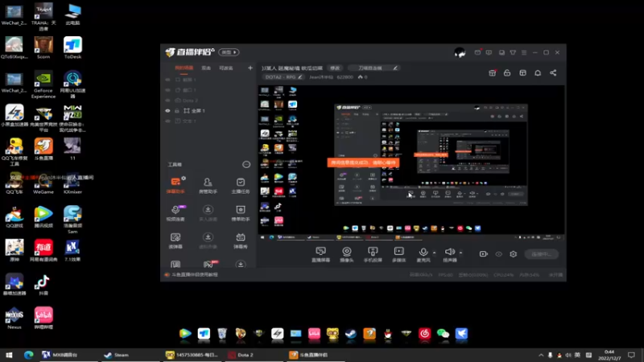644x362 pixels.
Task: Select Dota 2 source row
Action: pos(208,100)
